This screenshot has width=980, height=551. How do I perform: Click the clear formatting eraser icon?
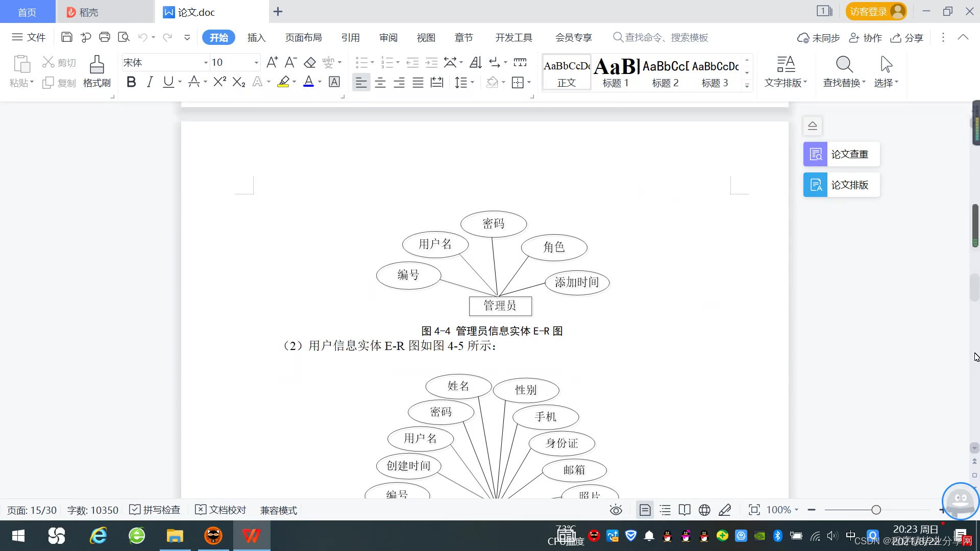pyautogui.click(x=310, y=63)
